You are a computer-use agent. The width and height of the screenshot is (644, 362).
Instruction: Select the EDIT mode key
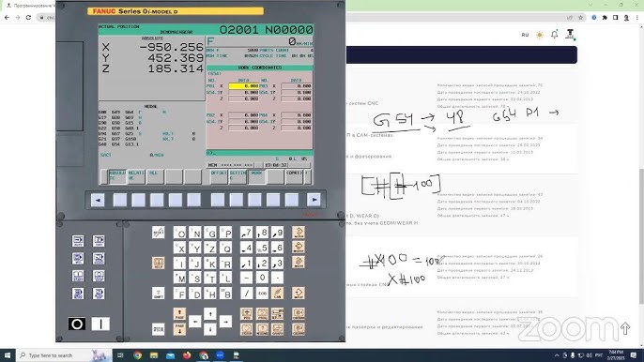click(99, 241)
